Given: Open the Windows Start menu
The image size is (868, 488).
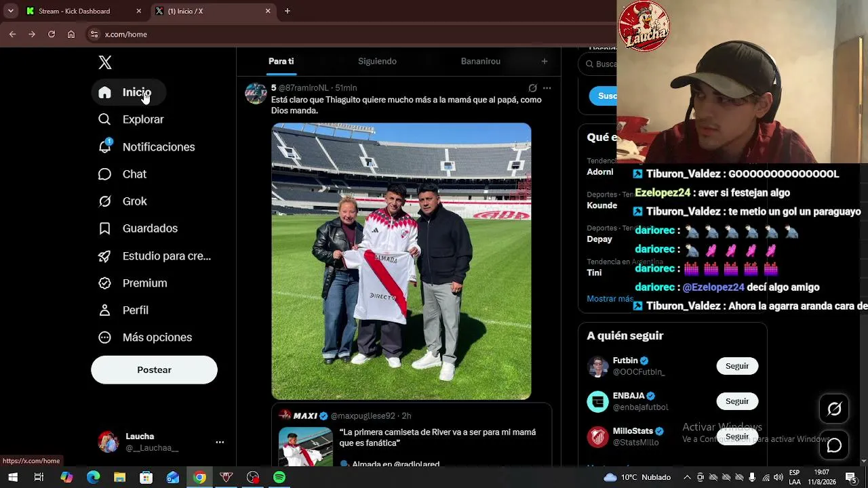Looking at the screenshot, I should click(12, 477).
